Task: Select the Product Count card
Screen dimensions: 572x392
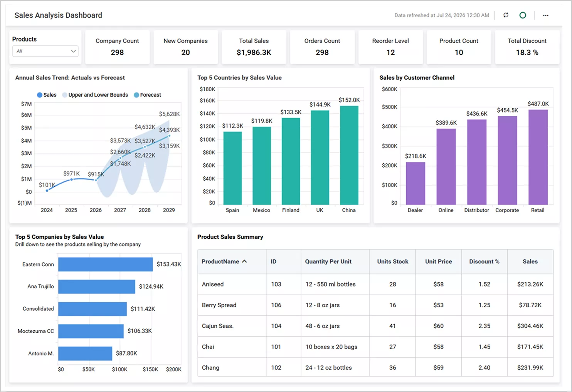Action: click(459, 47)
